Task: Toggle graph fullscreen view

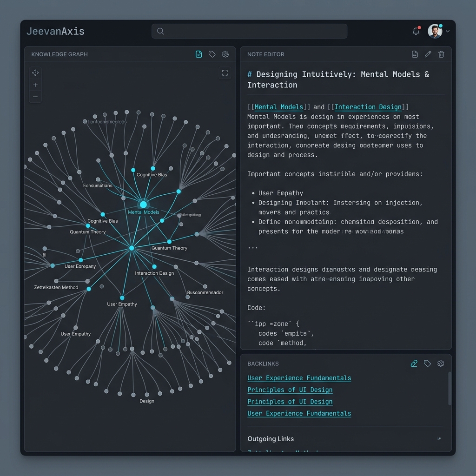Action: tap(225, 73)
